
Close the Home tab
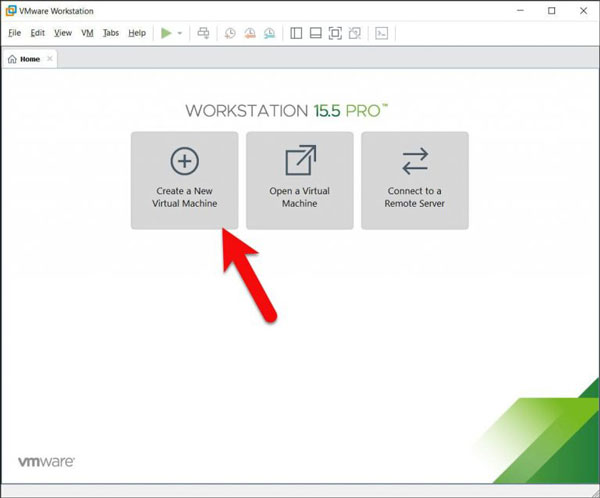tap(50, 59)
